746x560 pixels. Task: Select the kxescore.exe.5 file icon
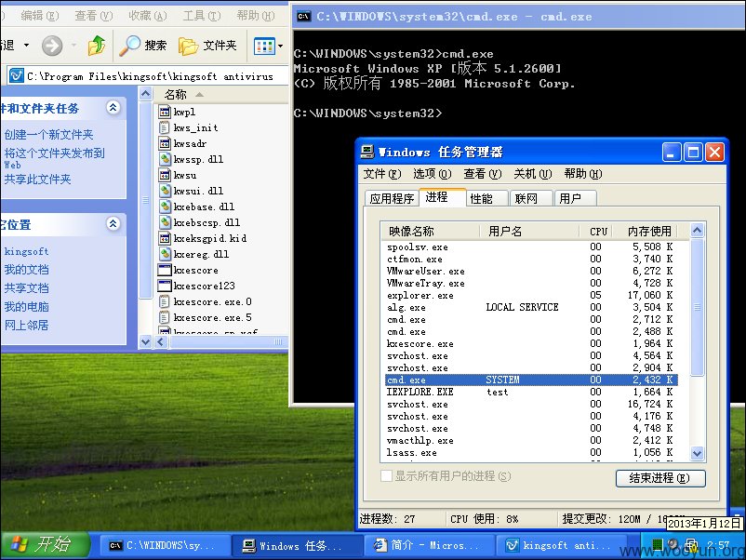(x=165, y=317)
